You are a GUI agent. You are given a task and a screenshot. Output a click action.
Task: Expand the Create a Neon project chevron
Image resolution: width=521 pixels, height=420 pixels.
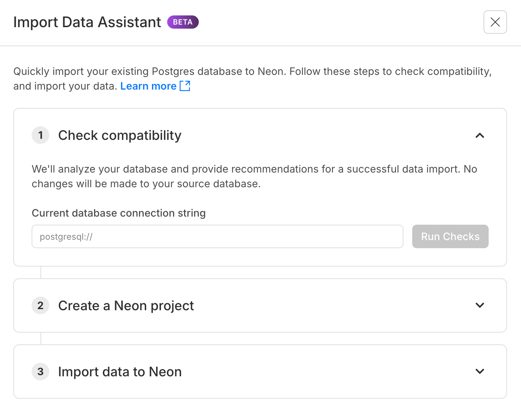[x=479, y=305]
